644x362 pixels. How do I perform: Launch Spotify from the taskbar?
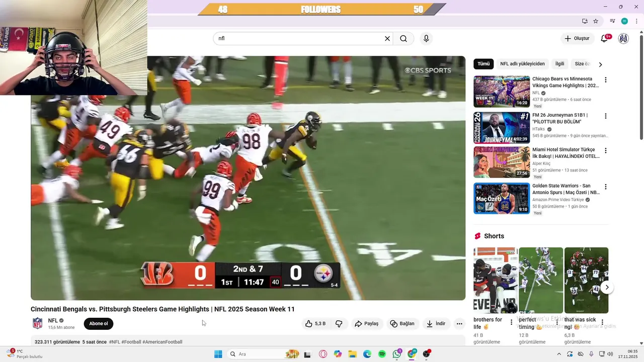(382, 354)
